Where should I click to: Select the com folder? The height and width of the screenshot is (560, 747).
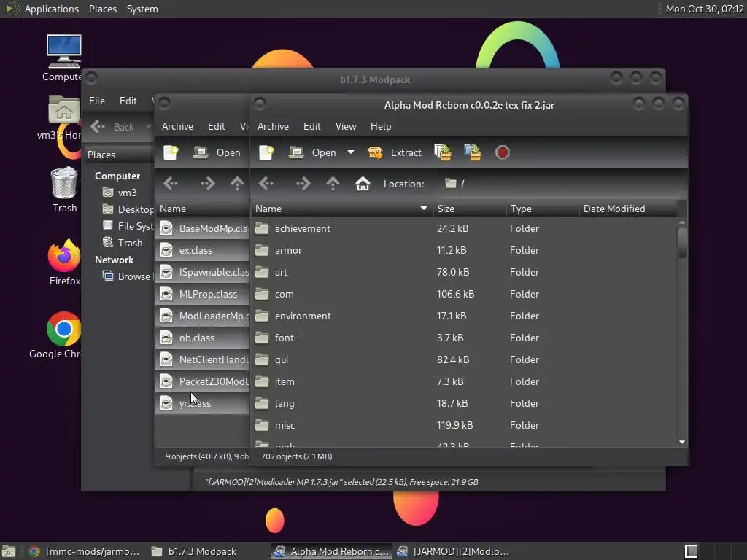click(x=463, y=294)
